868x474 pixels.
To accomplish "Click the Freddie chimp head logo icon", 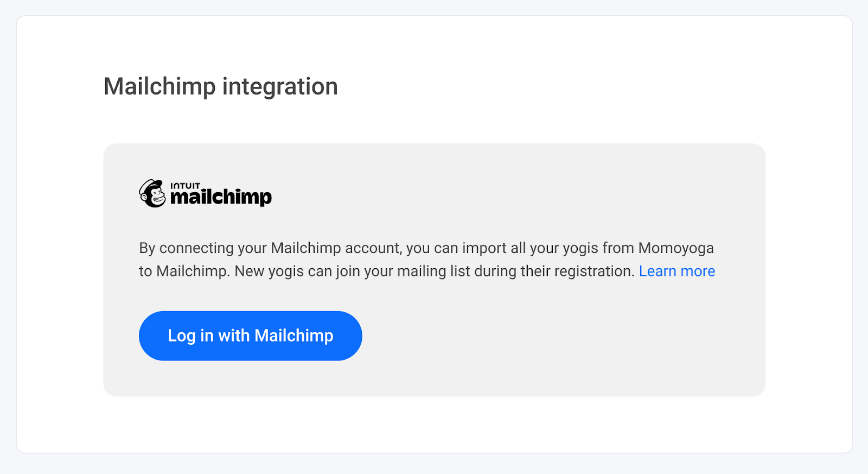I will 152,193.
